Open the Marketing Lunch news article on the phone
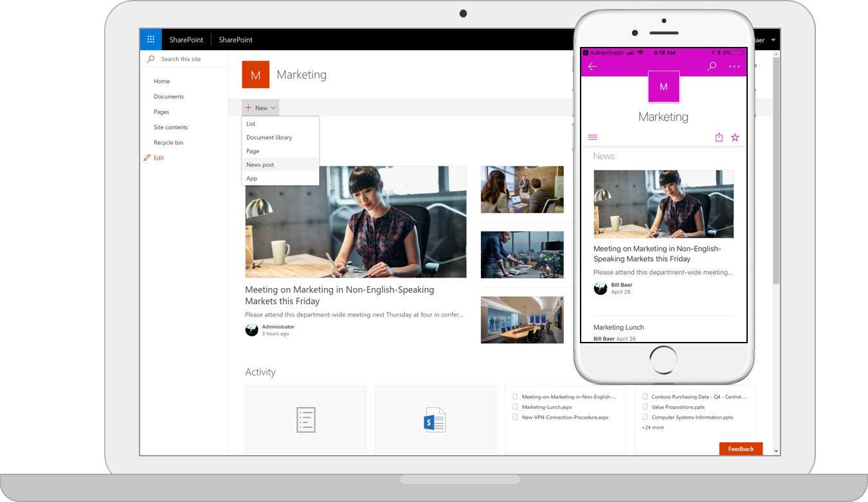The width and height of the screenshot is (868, 502). (x=619, y=327)
